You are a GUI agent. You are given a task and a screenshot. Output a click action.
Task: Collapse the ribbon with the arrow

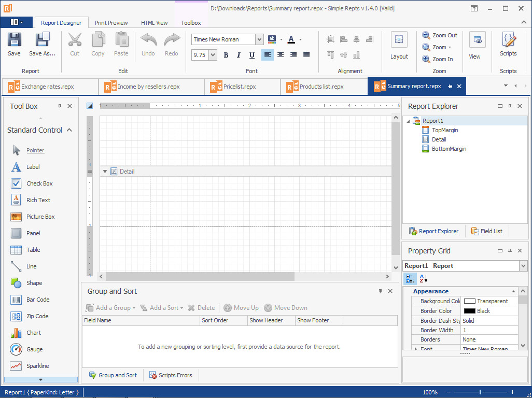click(x=524, y=22)
